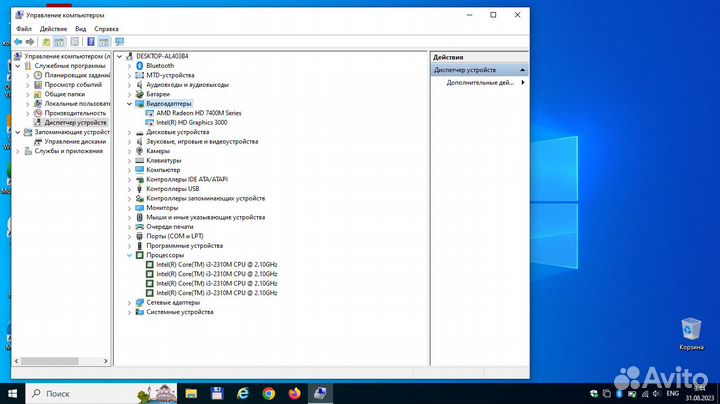The image size is (720, 404).
Task: Expand the Bluetooth category
Action: point(129,66)
